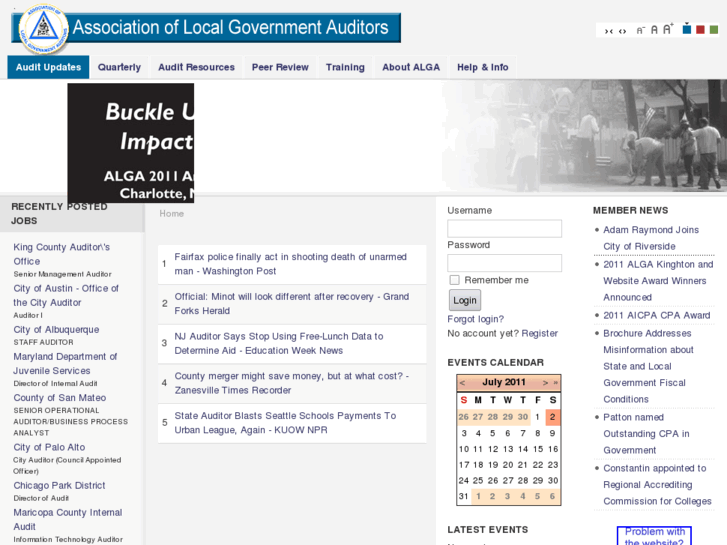Viewport: 727px width, 545px height.
Task: Go to next month with the > arrow
Action: pyautogui.click(x=545, y=383)
